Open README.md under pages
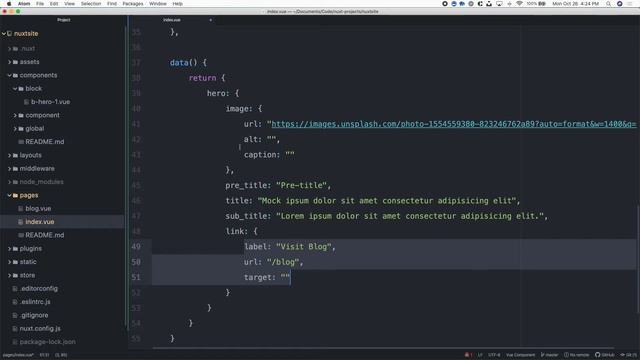 [x=44, y=235]
